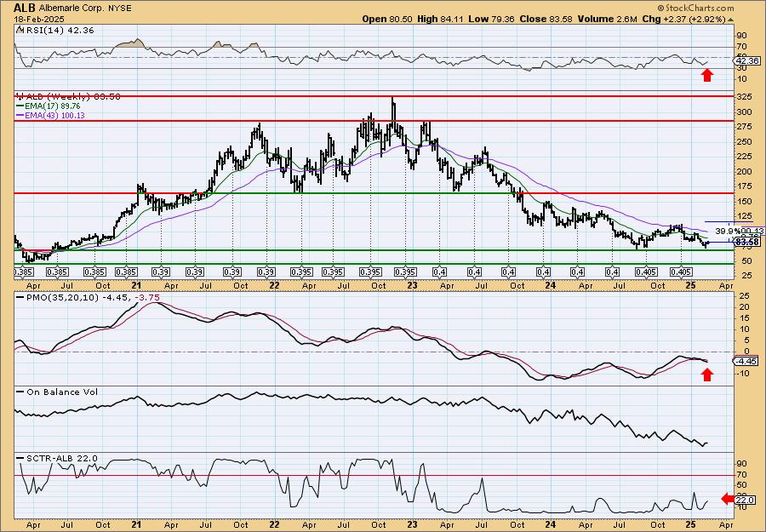Click the -10 PMO axis label
Viewport: 766px width, 532px height.
(x=744, y=373)
